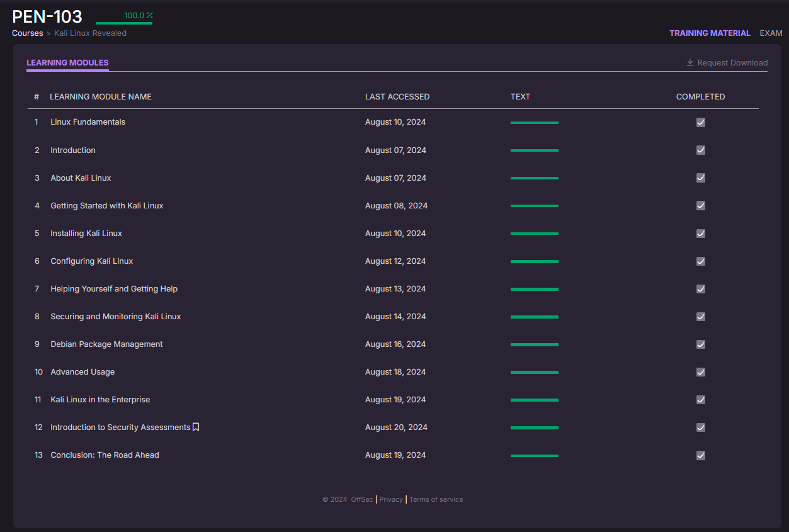Open the Securing and Monitoring Kali Linux module
The height and width of the screenshot is (532, 789).
pyautogui.click(x=116, y=317)
